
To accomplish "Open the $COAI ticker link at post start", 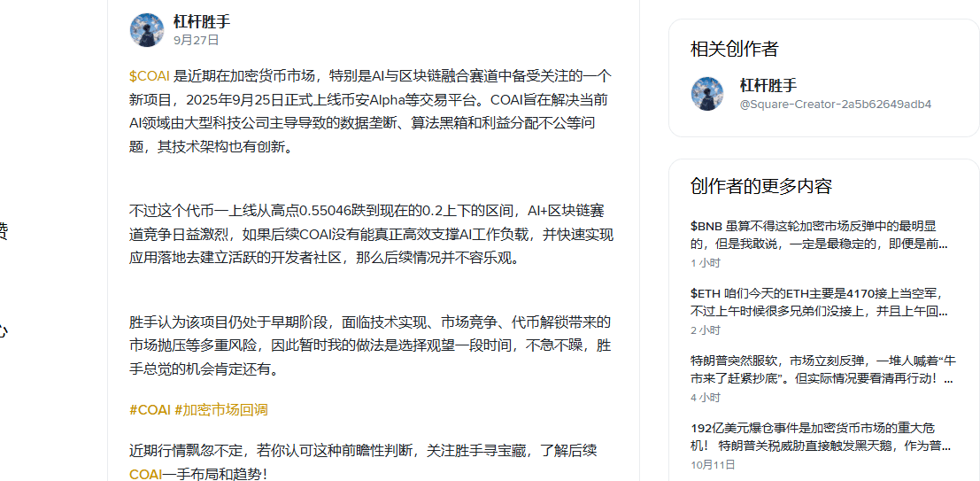I will (150, 76).
